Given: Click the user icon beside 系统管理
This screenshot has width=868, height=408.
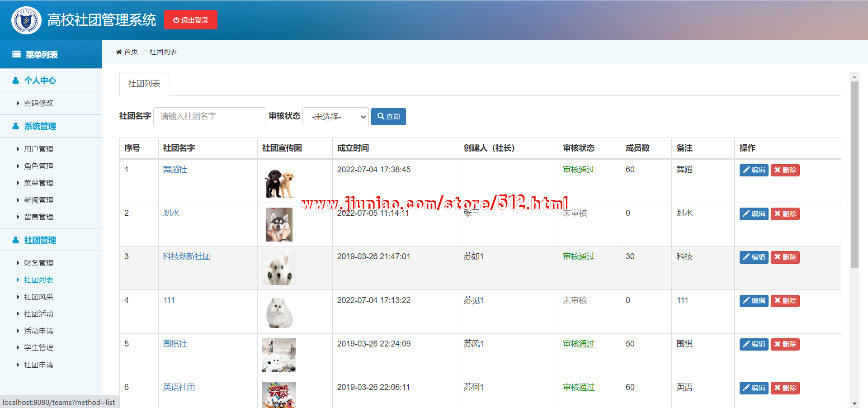Looking at the screenshot, I should click(16, 126).
